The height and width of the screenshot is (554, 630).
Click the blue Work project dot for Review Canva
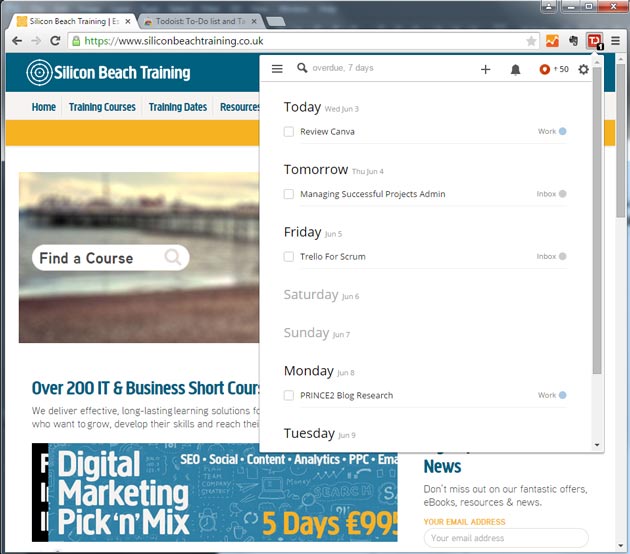click(563, 132)
